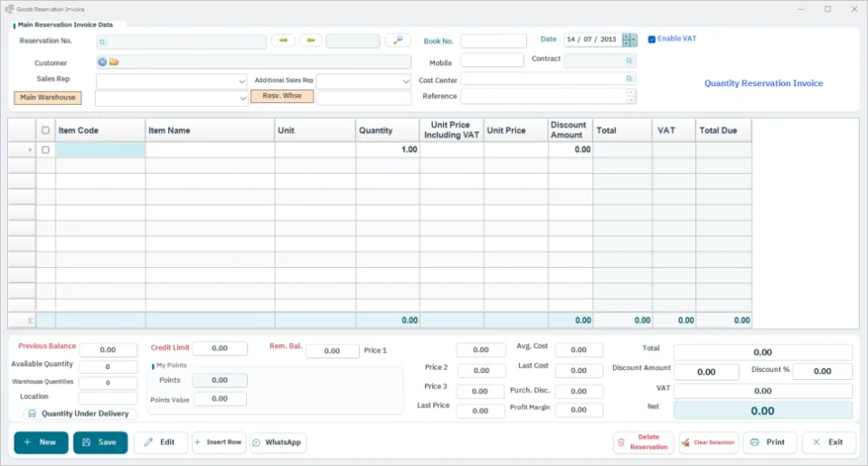Click the Cost Center search magnifier icon
This screenshot has height=466, width=868.
point(629,79)
